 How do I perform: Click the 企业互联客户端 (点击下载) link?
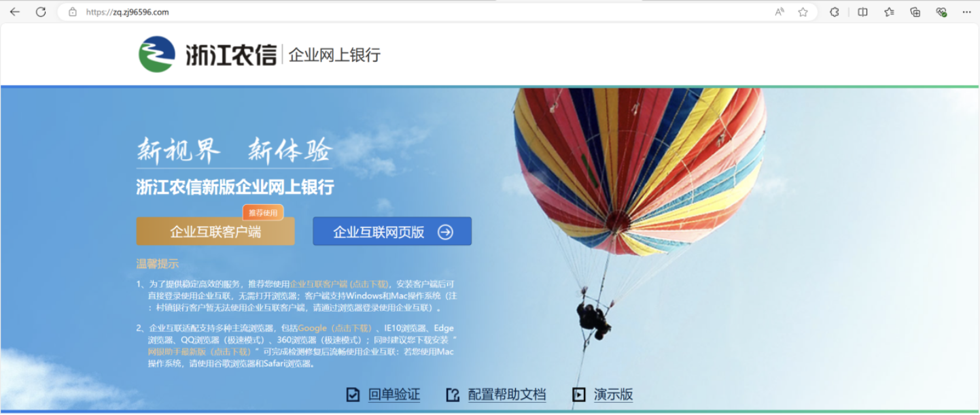(x=339, y=284)
